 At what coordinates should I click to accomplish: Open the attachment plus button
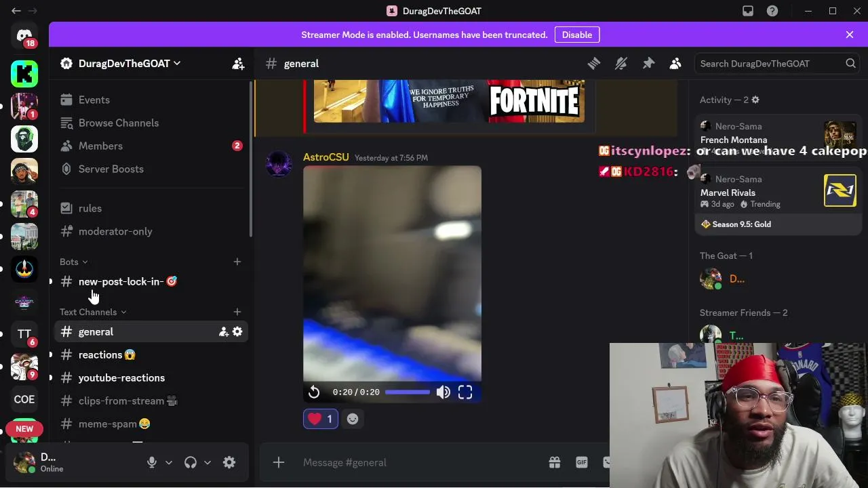tap(279, 462)
